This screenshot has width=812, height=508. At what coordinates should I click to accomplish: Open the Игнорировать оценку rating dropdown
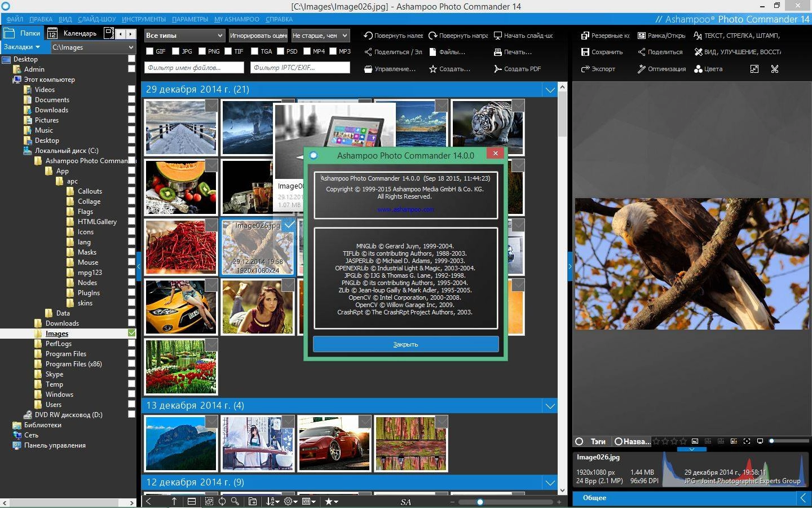[258, 36]
